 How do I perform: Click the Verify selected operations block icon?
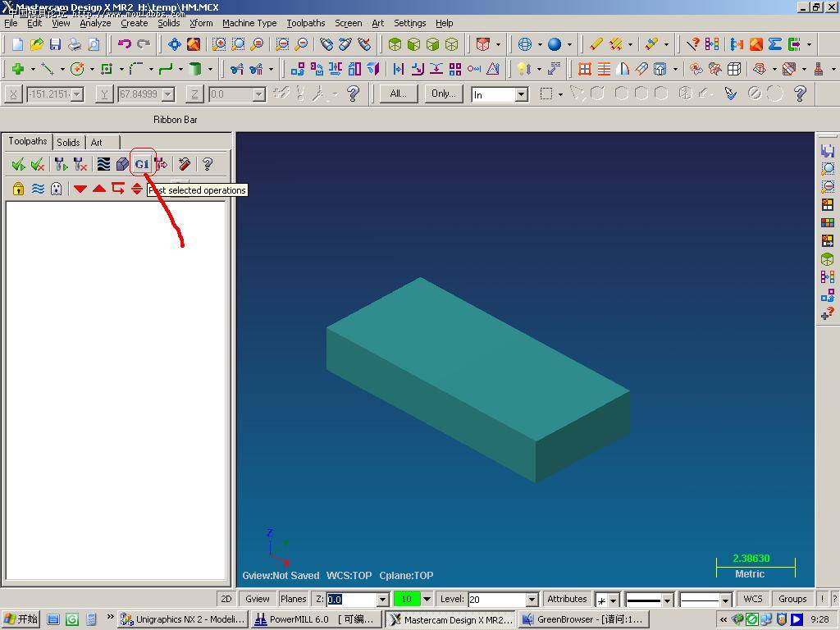123,164
